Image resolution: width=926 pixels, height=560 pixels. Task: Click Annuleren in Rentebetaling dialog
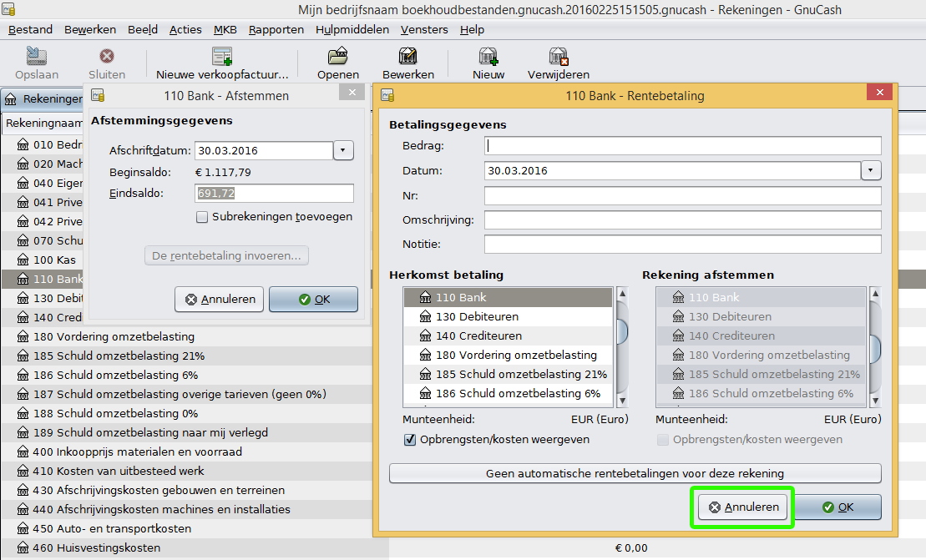743,507
